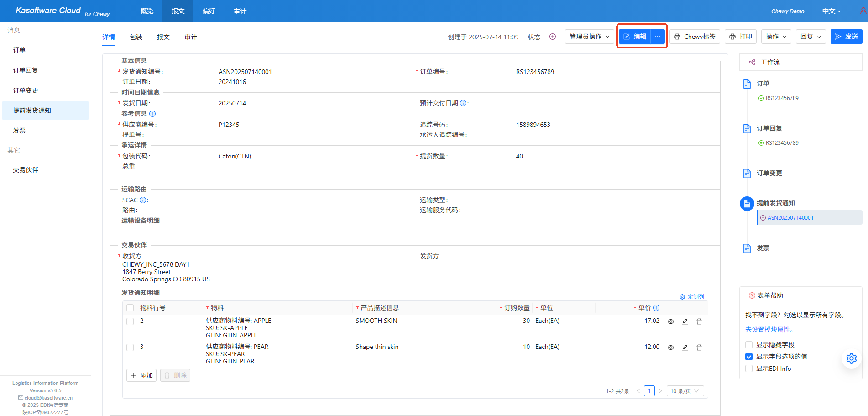868x416 pixels.
Task: Select workflow item ASN202507140001
Action: point(790,218)
